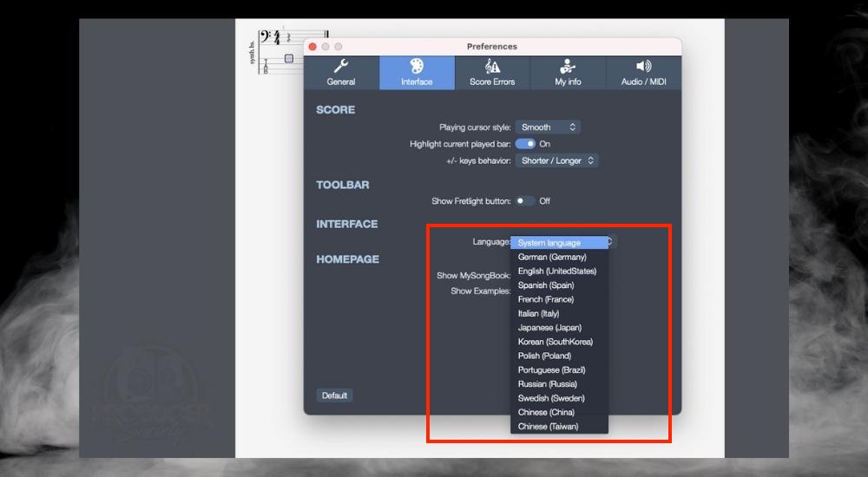This screenshot has height=477, width=868.
Task: Click the red close window button
Action: point(313,47)
